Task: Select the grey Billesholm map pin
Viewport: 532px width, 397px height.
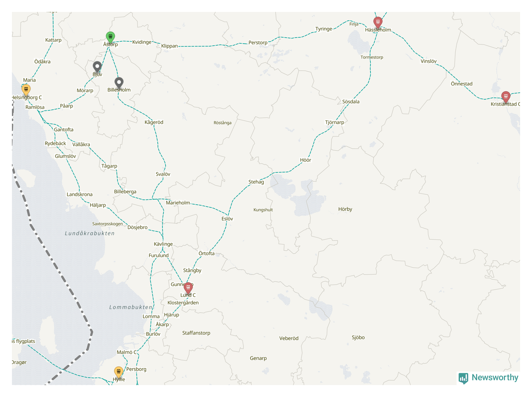Action: coord(119,83)
